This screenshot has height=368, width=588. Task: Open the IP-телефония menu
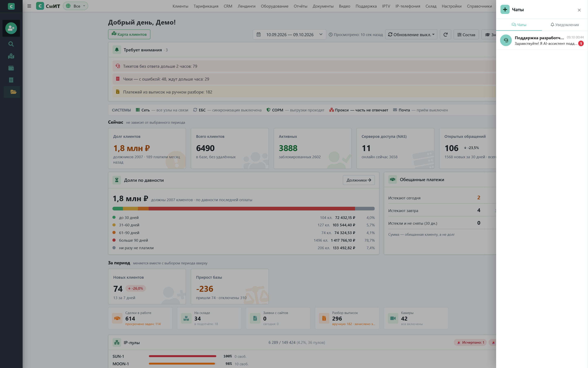408,6
